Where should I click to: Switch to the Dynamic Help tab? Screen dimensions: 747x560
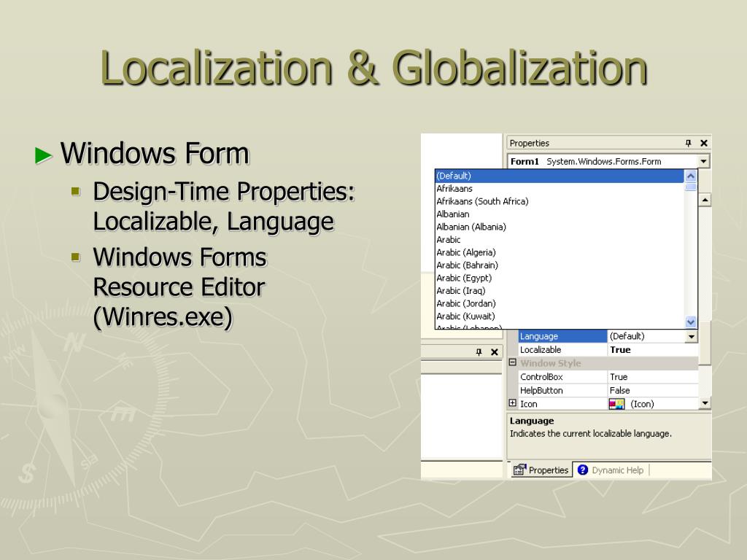pyautogui.click(x=611, y=470)
